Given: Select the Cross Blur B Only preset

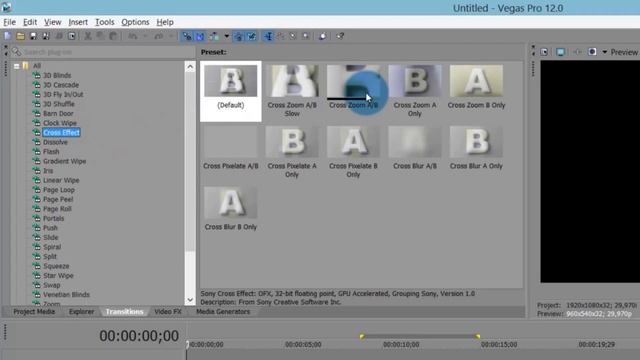Looking at the screenshot, I should [231, 209].
